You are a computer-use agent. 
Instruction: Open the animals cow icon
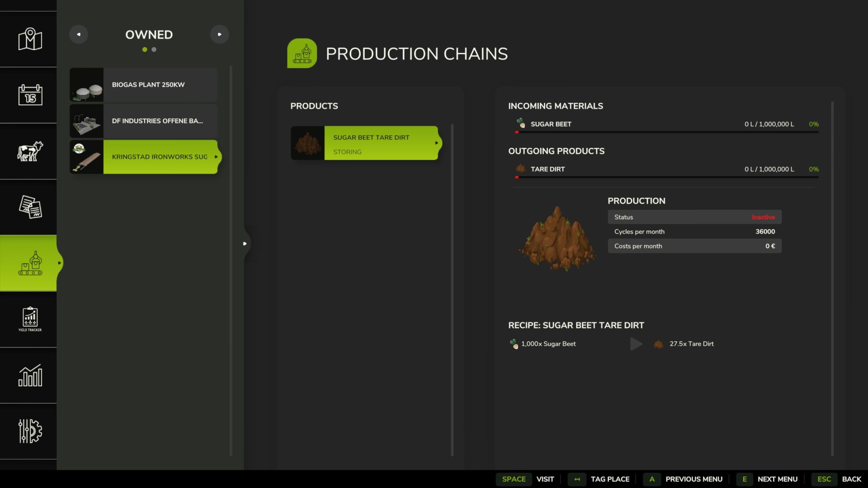click(30, 151)
